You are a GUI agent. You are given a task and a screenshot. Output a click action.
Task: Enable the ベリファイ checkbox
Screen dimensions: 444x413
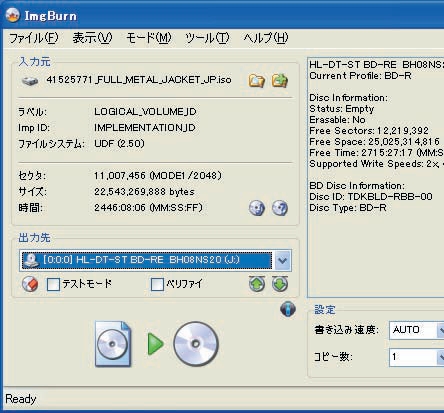point(157,285)
